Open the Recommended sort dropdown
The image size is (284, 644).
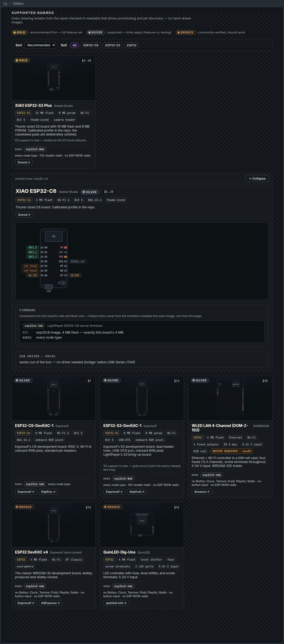(x=40, y=45)
